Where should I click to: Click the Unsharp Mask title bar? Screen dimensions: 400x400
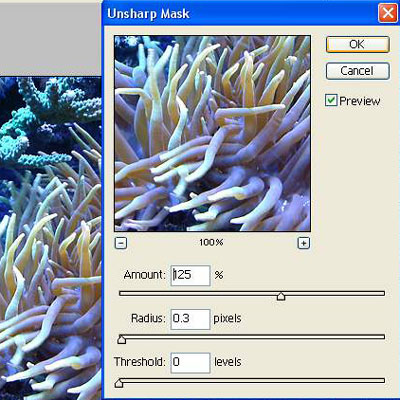pyautogui.click(x=240, y=13)
